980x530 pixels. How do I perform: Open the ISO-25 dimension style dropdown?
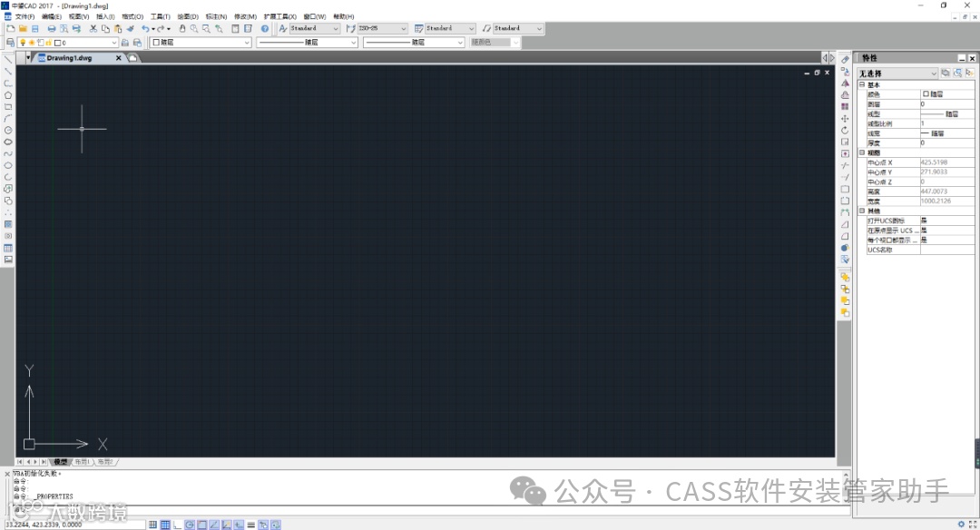coord(383,29)
